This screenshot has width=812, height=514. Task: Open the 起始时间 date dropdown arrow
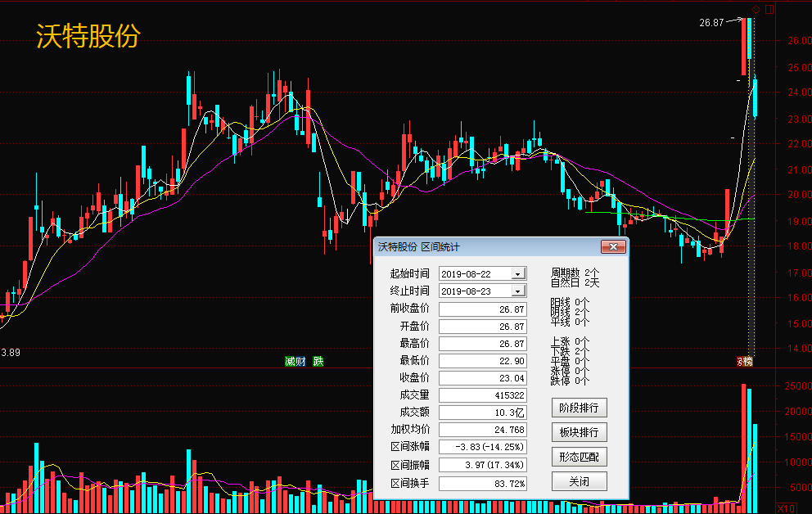[518, 274]
